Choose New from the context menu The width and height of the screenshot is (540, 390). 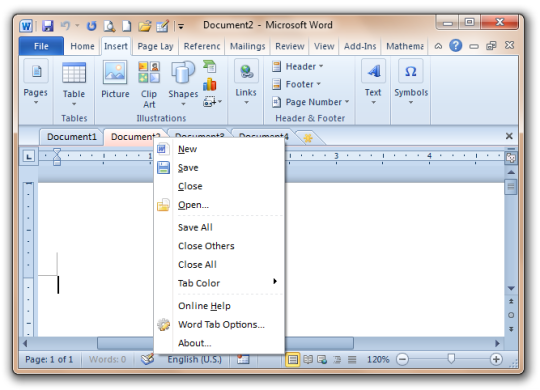(219, 149)
